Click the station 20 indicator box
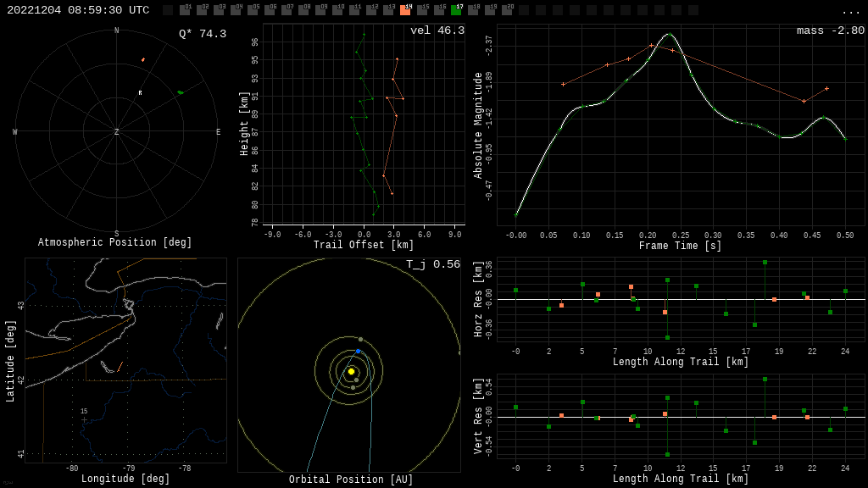868x488 pixels. coord(507,10)
